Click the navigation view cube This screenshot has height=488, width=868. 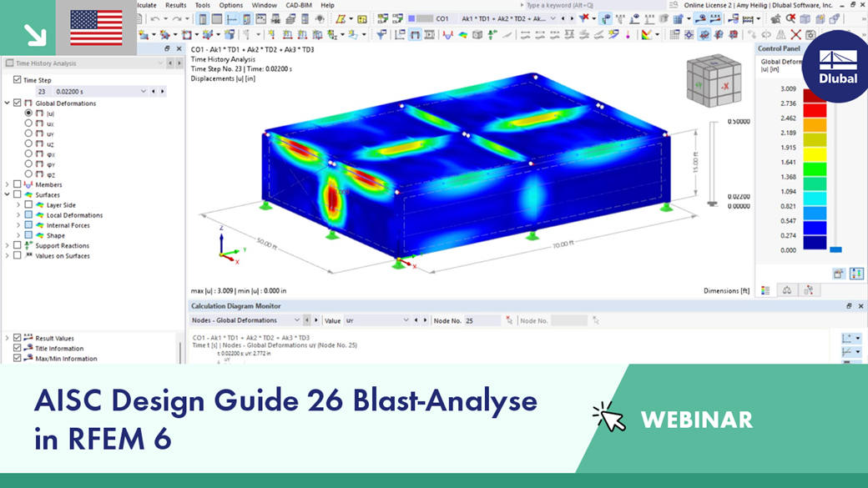(x=714, y=81)
